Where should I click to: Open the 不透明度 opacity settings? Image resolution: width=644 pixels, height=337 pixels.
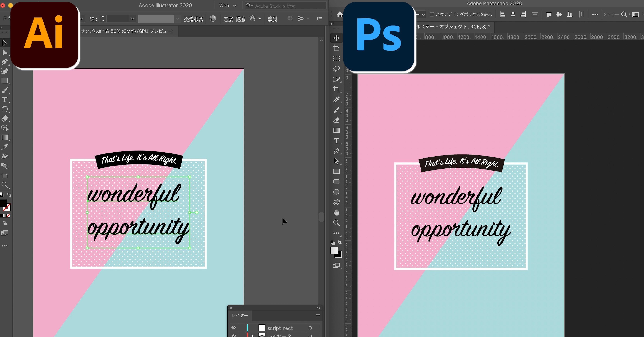194,19
